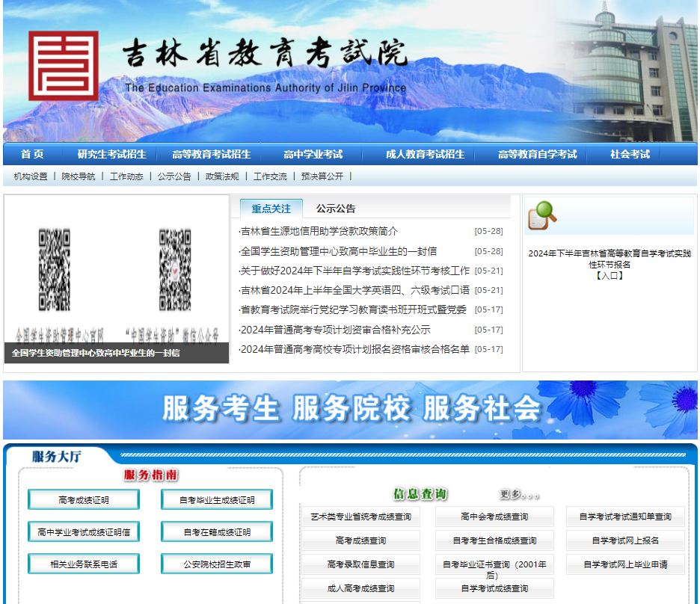
Task: Open the 2024年普通高考专项计划资审合格补充公示 notice
Action: [x=336, y=330]
